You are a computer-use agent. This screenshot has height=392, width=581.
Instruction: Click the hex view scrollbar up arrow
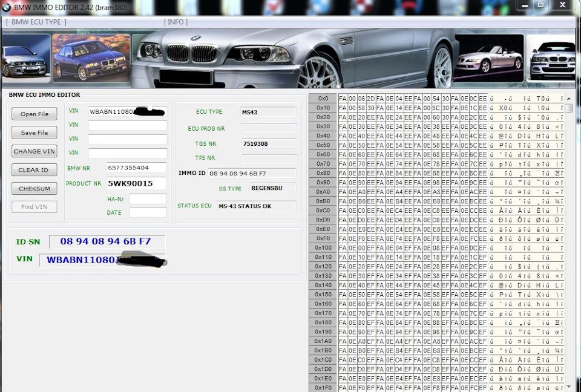pyautogui.click(x=569, y=99)
